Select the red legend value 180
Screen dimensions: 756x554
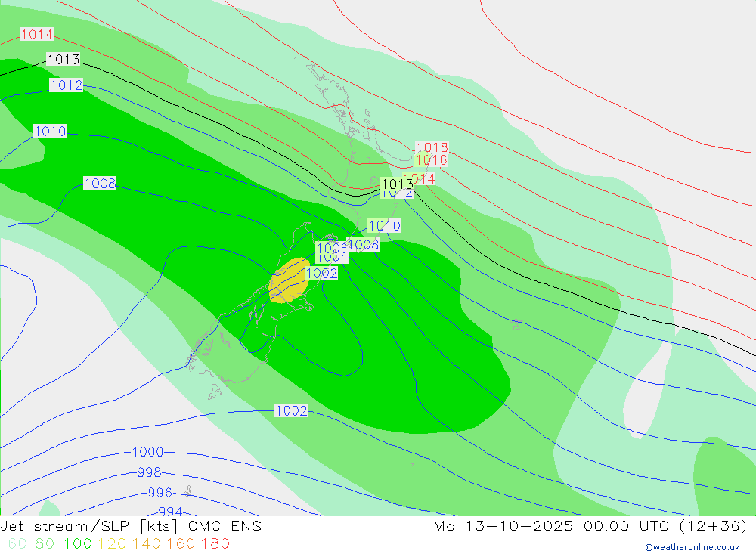click(215, 543)
